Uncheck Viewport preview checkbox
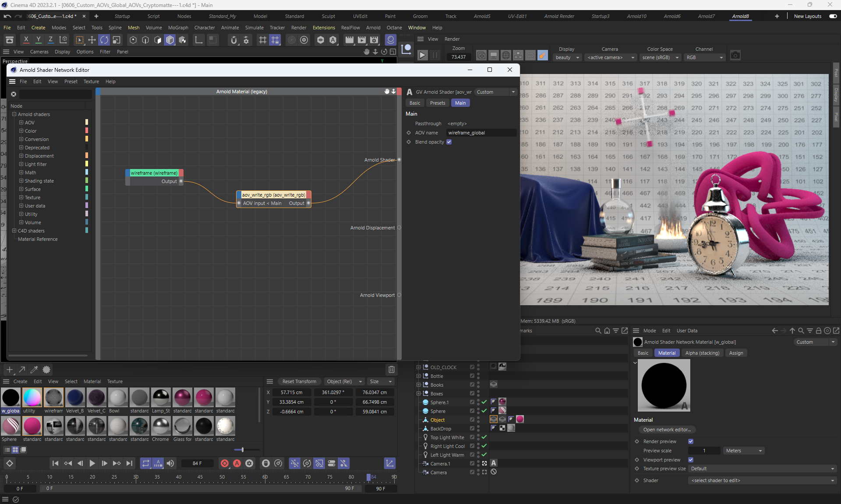 691,460
